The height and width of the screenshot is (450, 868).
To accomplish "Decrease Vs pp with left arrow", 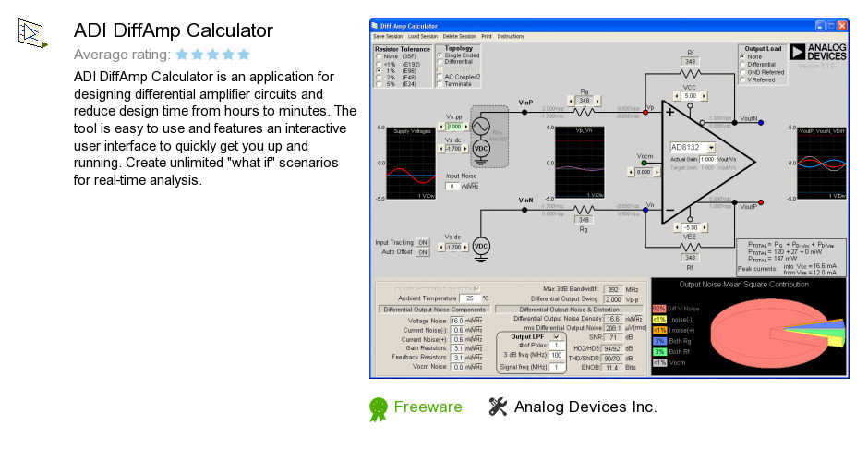I will coord(441,127).
